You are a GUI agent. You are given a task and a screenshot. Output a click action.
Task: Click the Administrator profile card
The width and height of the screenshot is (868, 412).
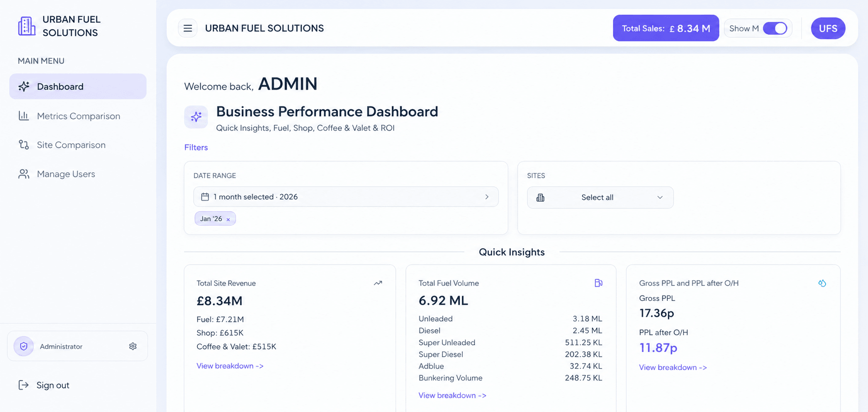click(78, 346)
